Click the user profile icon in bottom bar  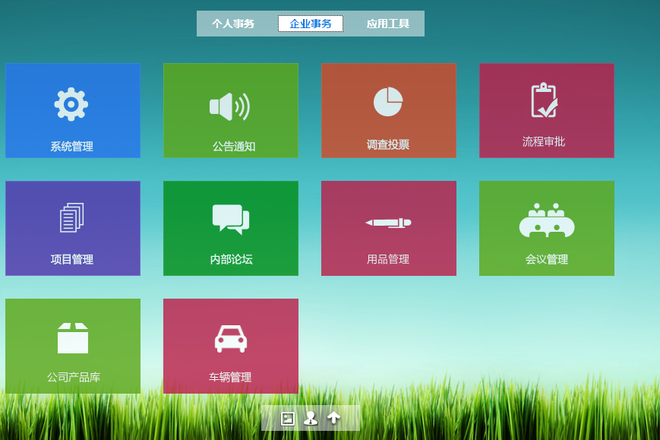pos(310,418)
